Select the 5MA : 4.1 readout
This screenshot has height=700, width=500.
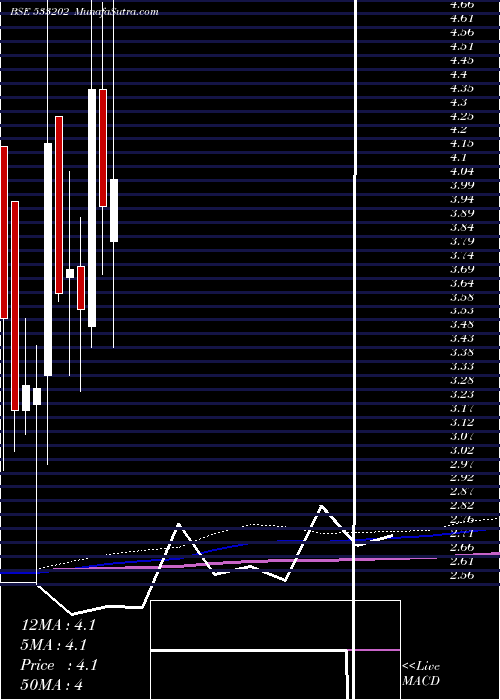[x=54, y=645]
